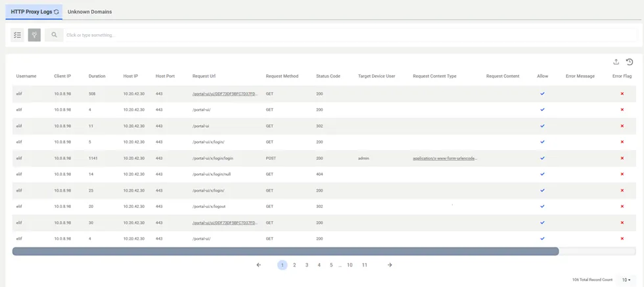Go to page 4 of results
Screen dimensions: 644x287
[x=319, y=265]
